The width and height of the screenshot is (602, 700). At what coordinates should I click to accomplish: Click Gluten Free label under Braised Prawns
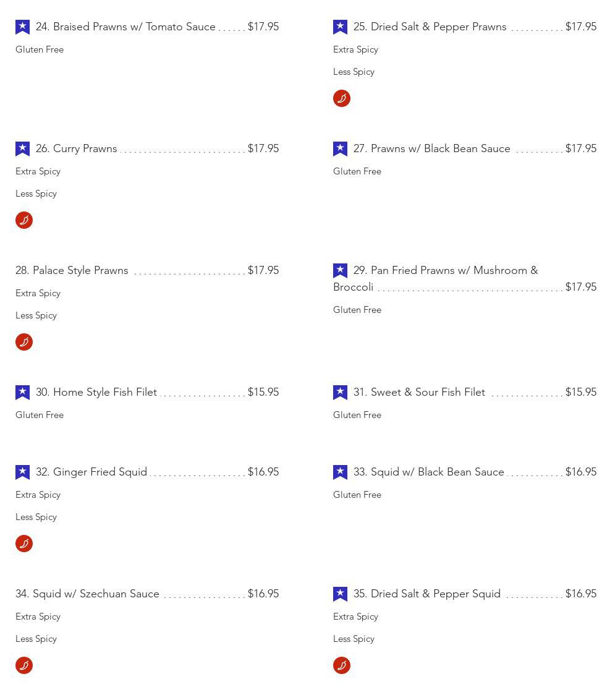[x=40, y=49]
